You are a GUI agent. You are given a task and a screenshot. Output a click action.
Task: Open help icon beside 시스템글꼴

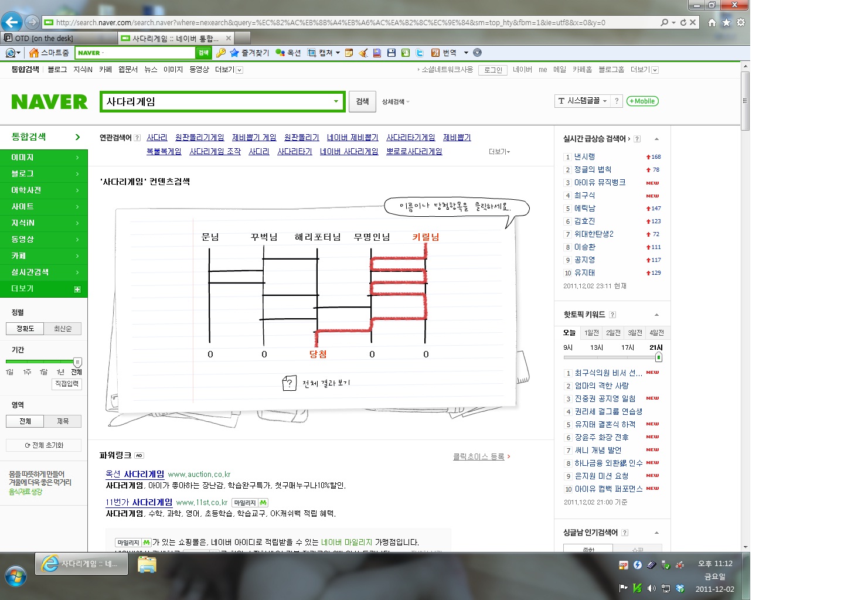point(617,101)
